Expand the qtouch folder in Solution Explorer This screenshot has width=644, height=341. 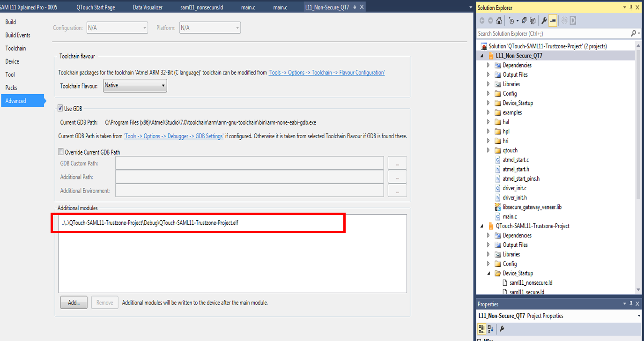tap(489, 150)
